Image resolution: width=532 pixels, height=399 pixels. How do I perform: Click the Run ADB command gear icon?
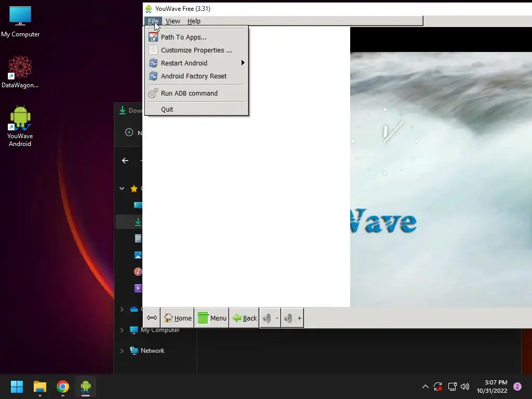pyautogui.click(x=153, y=93)
